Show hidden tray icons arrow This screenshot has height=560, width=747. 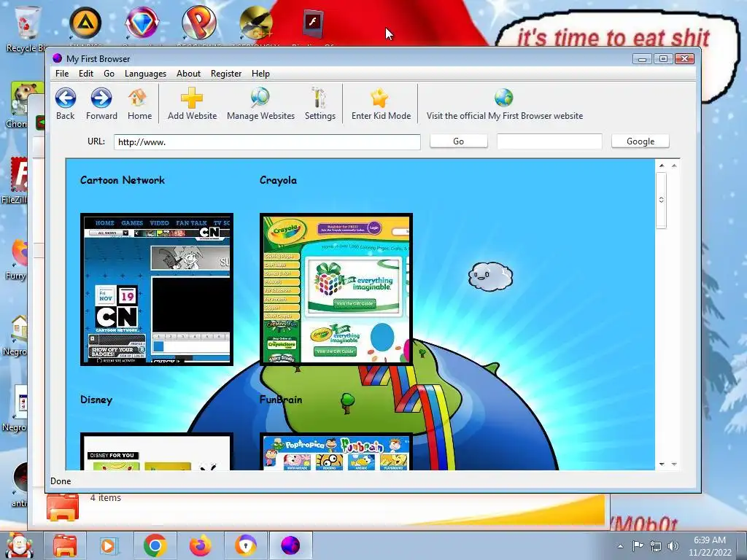pos(620,546)
